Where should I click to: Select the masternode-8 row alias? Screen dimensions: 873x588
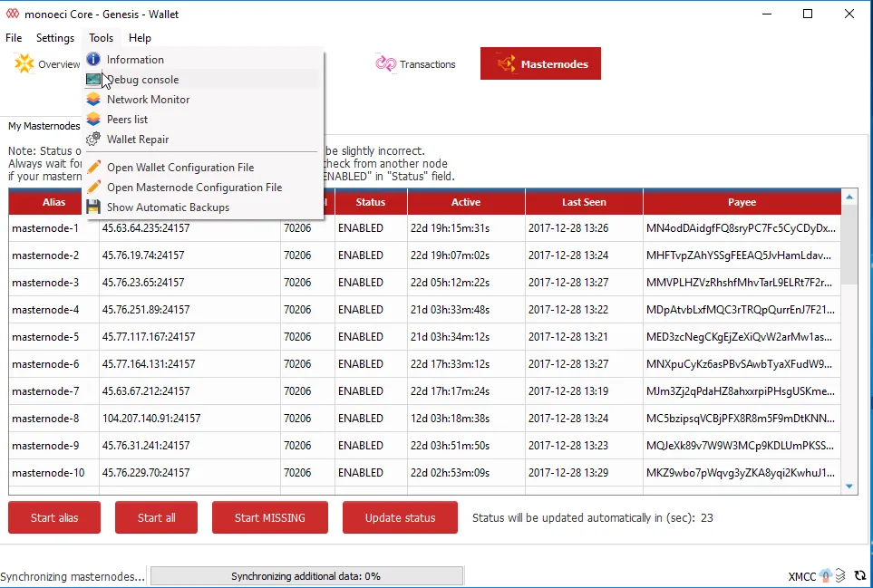pos(45,419)
